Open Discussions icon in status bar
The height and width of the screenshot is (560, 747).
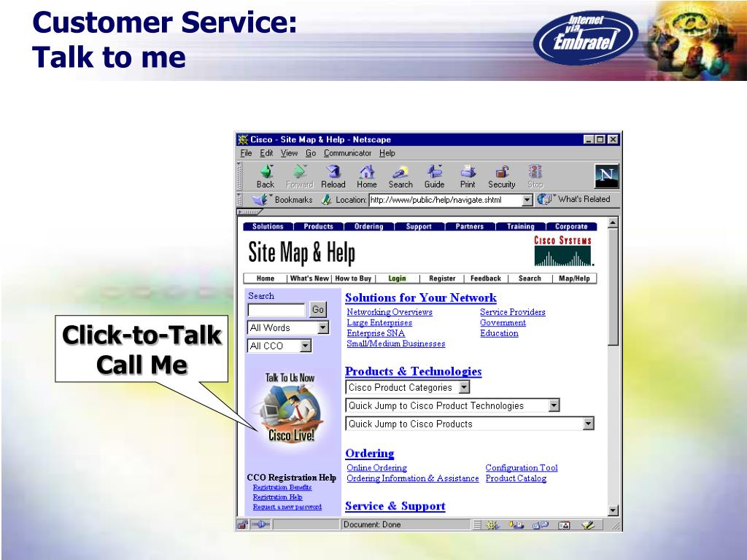541,525
